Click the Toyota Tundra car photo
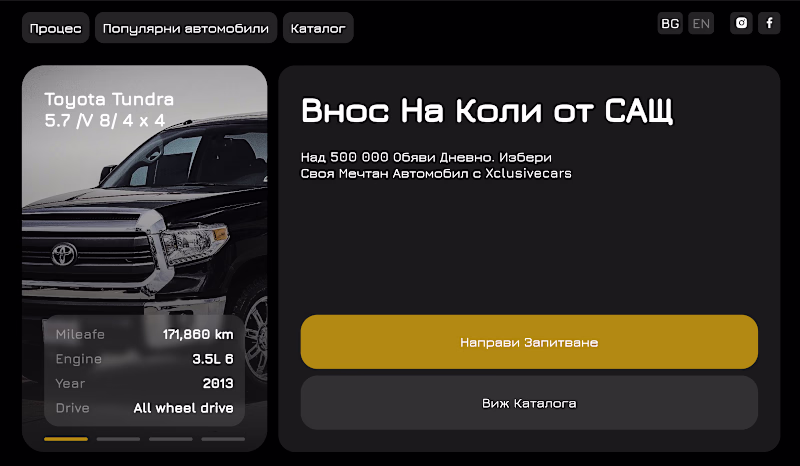This screenshot has width=800, height=466. click(x=144, y=214)
